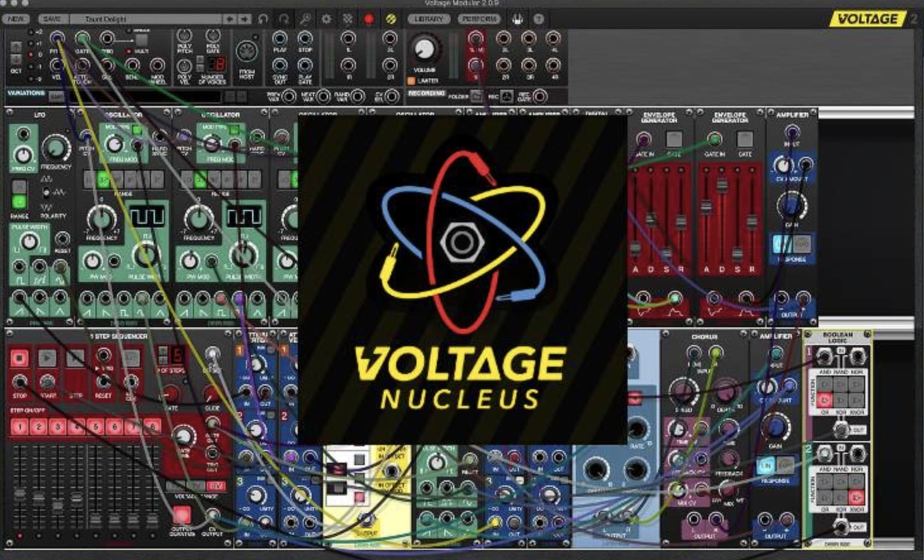Click the sequencer START play button
Viewport: 924px width, 560px height.
pyautogui.click(x=47, y=358)
